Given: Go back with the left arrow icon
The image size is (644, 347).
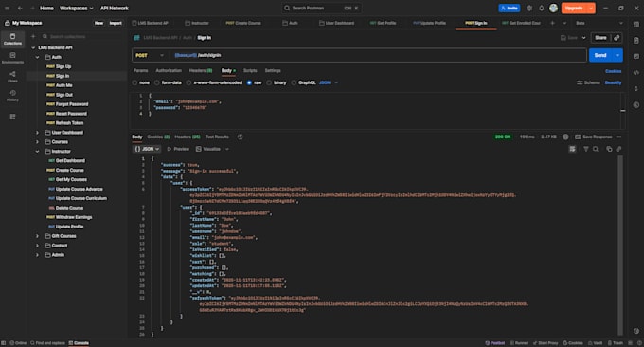Looking at the screenshot, I should tap(20, 9).
